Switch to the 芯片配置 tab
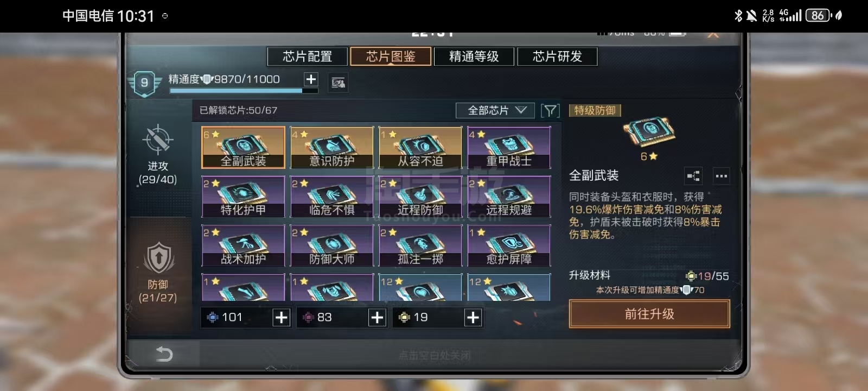The image size is (868, 391). [x=308, y=56]
